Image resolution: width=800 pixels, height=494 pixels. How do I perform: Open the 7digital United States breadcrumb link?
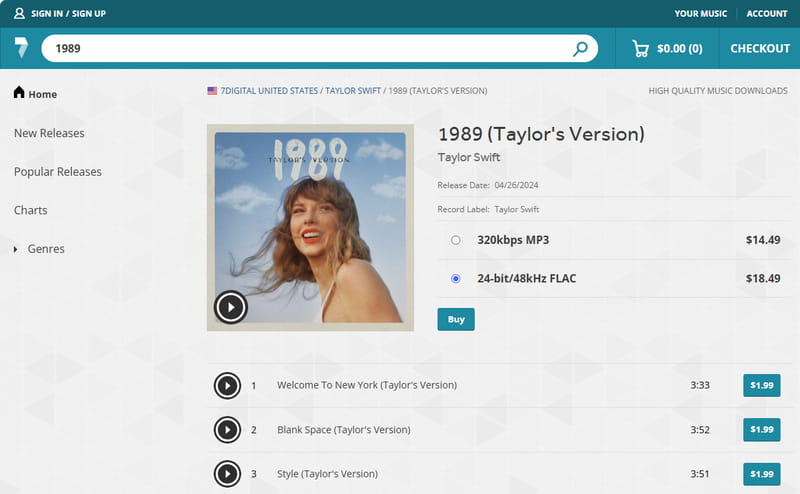tap(269, 91)
